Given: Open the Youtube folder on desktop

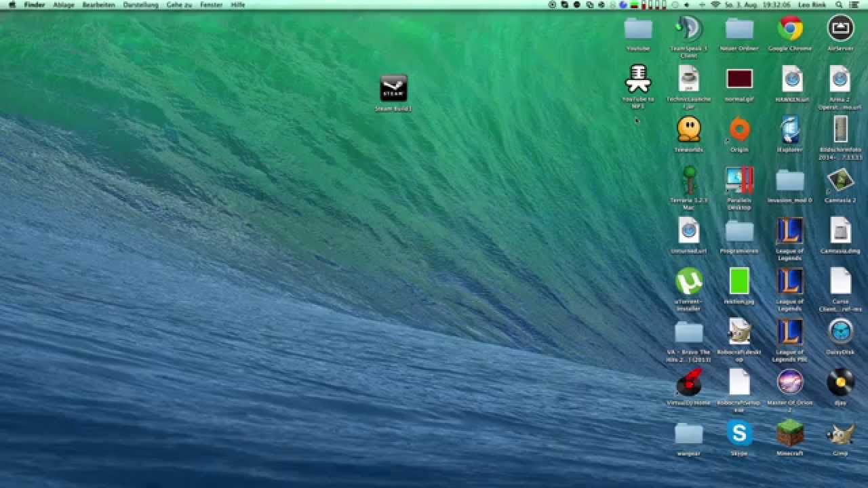Looking at the screenshot, I should 638,28.
